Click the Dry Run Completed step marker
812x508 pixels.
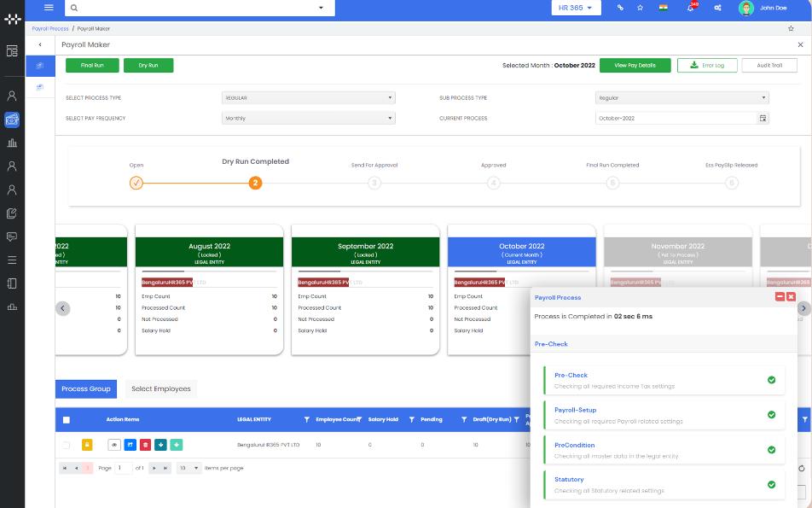pos(255,183)
